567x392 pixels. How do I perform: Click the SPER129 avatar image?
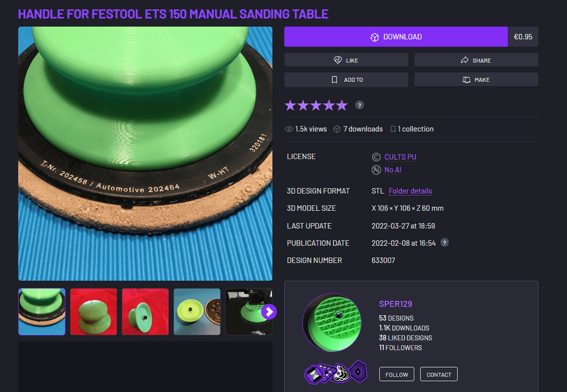coord(332,323)
